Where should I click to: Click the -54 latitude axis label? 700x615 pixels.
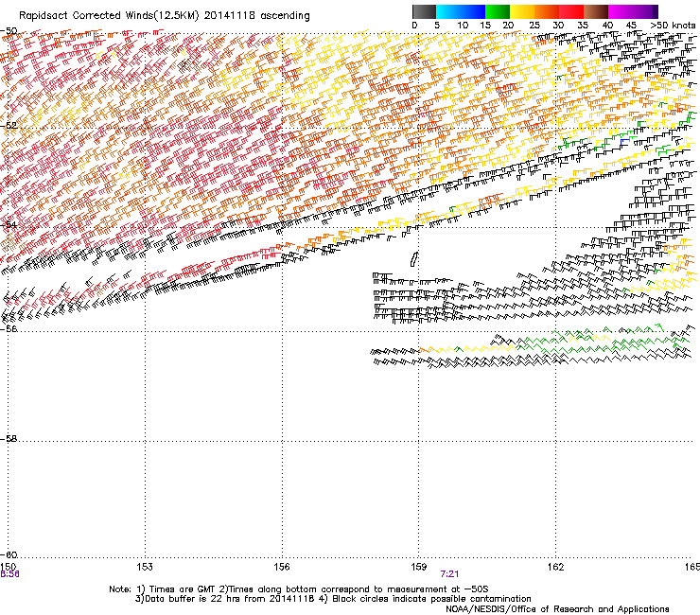[9, 224]
